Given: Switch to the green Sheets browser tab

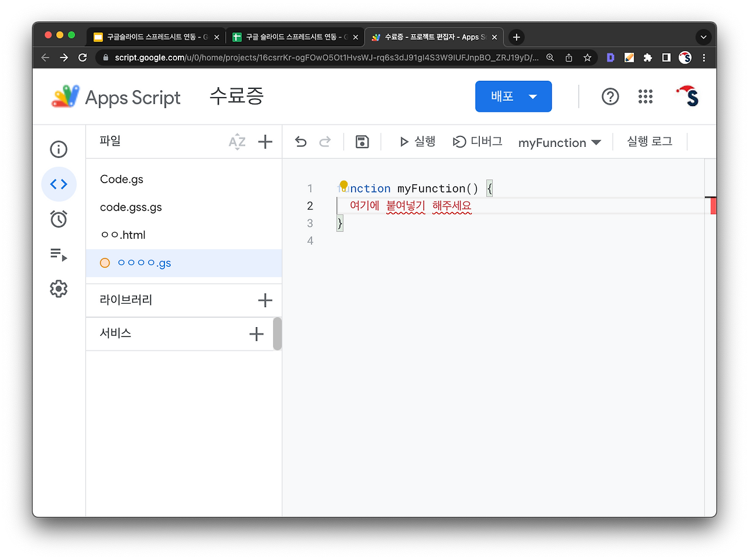Looking at the screenshot, I should pos(296,37).
